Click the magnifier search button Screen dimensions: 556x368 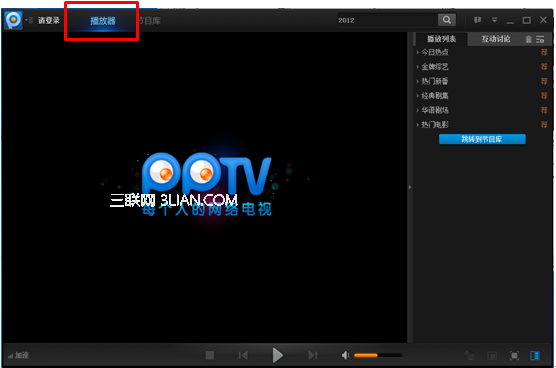pyautogui.click(x=447, y=20)
